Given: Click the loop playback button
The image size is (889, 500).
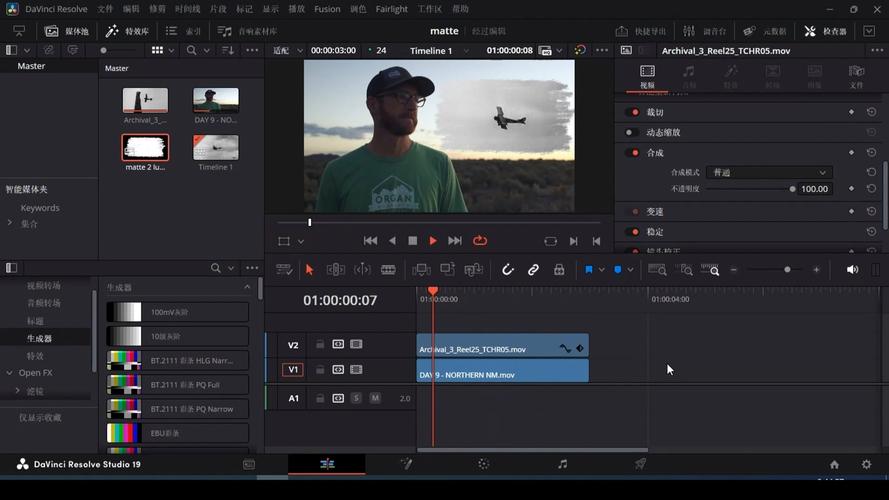Looking at the screenshot, I should pyautogui.click(x=480, y=241).
